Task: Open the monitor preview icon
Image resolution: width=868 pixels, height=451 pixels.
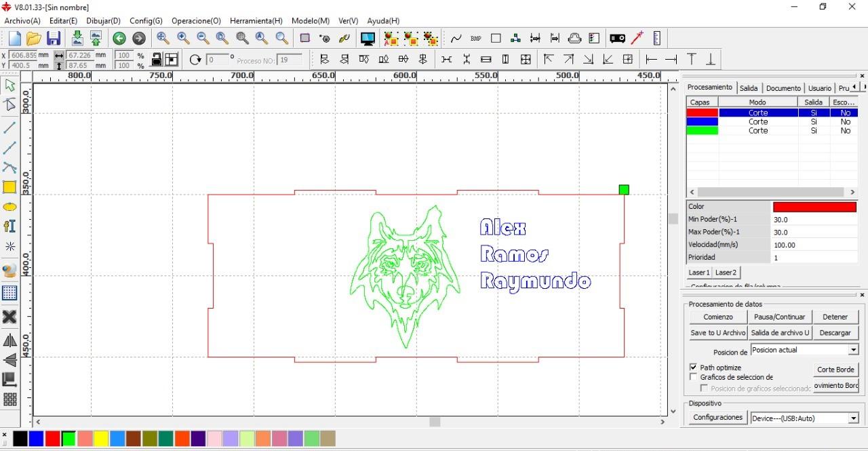Action: point(368,39)
